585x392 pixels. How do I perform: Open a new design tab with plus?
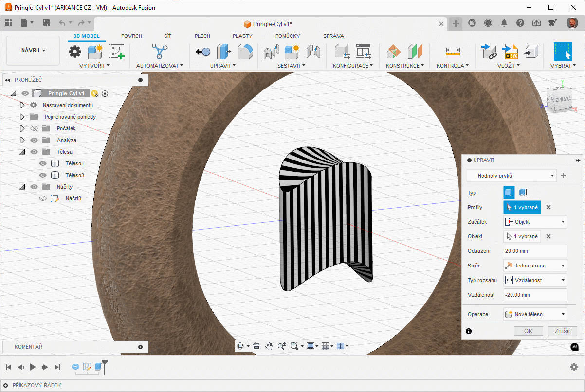click(456, 23)
